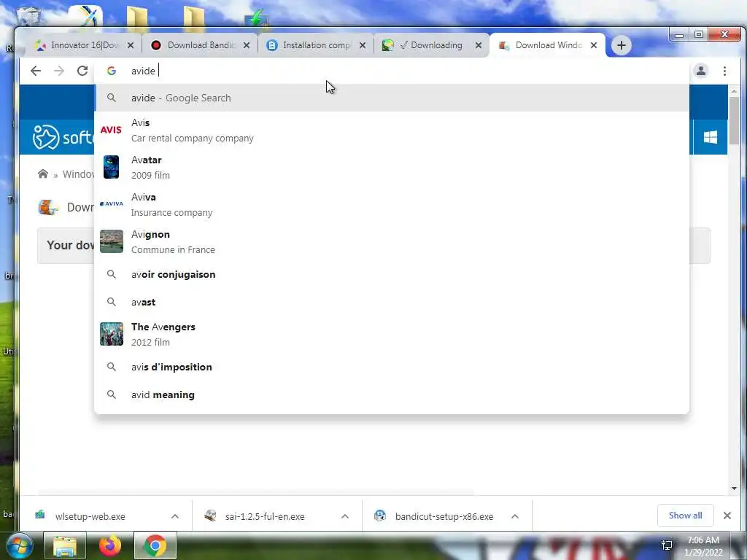This screenshot has height=560, width=747.
Task: Select the 'avid meaning' suggestion
Action: pyautogui.click(x=392, y=394)
